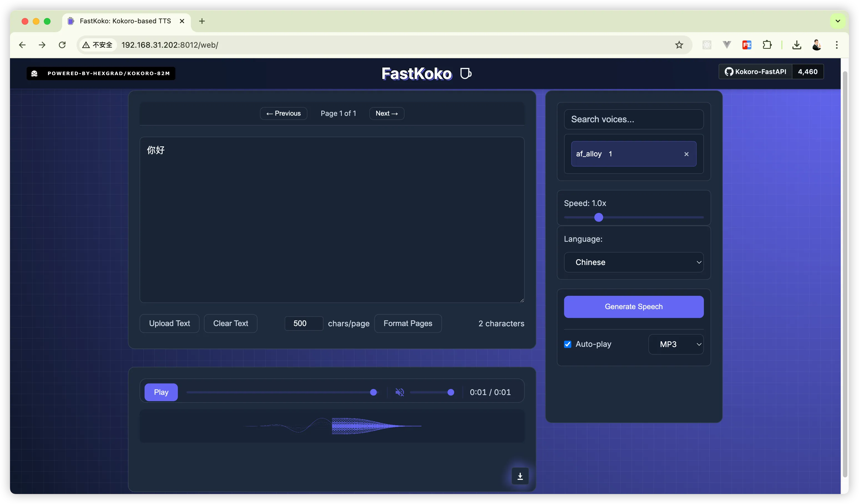
Task: Download the generated audio file
Action: pyautogui.click(x=520, y=476)
